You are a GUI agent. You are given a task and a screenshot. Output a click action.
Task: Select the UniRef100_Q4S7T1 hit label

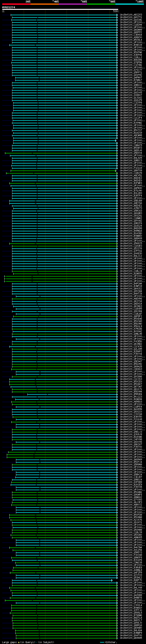pyautogui.click(x=131, y=17)
